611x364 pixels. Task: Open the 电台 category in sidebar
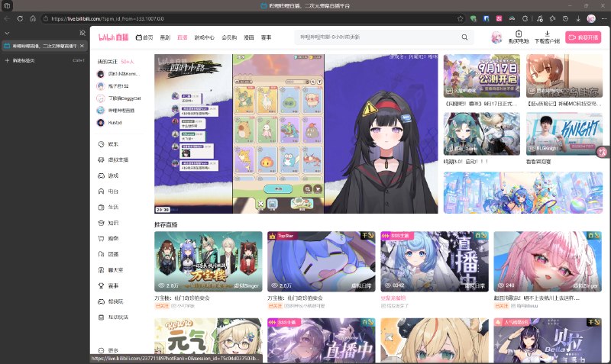pyautogui.click(x=108, y=191)
